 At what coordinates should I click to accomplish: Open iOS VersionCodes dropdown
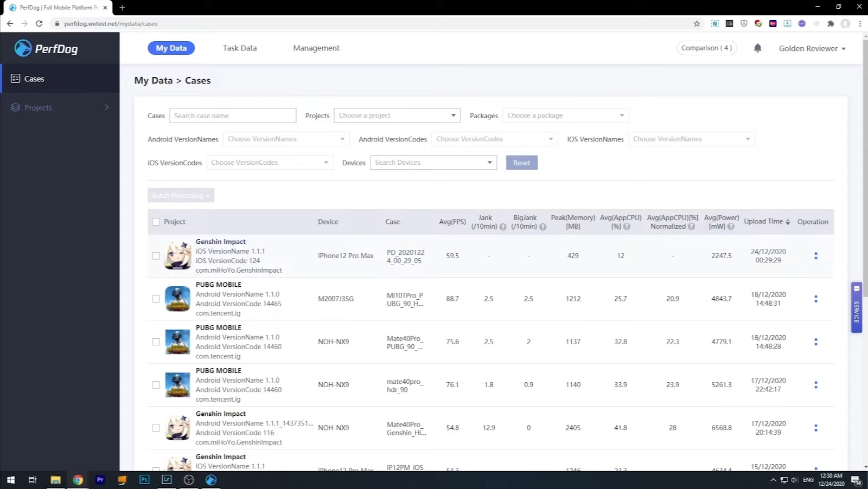(x=270, y=163)
